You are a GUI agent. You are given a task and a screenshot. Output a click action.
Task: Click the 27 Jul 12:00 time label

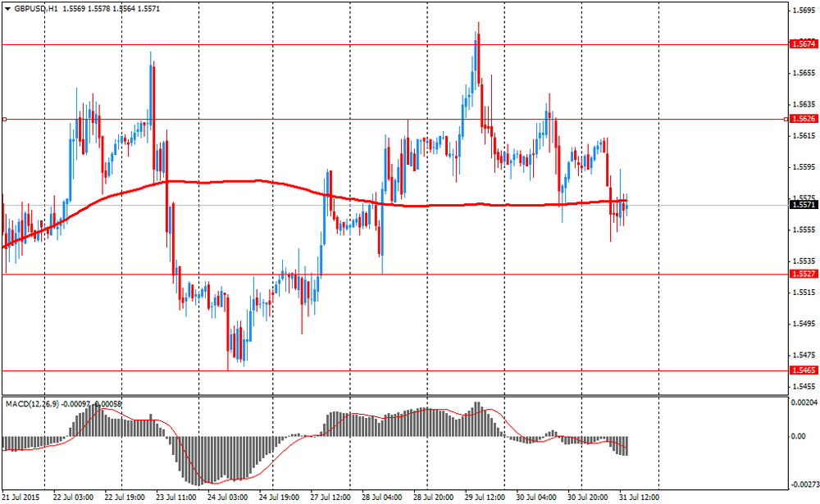[x=330, y=497]
